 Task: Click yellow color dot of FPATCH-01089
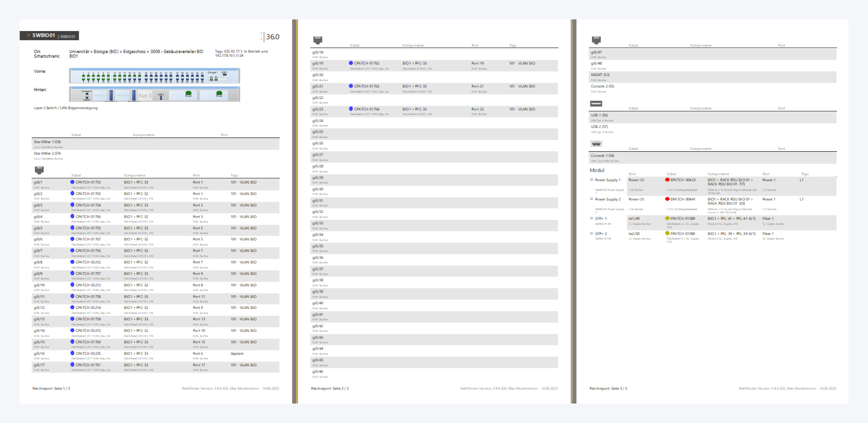point(667,219)
